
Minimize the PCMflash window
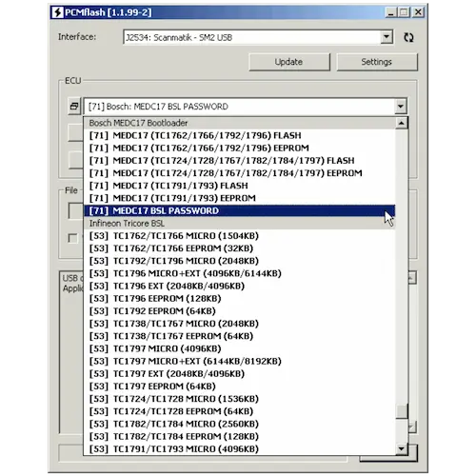(391, 12)
